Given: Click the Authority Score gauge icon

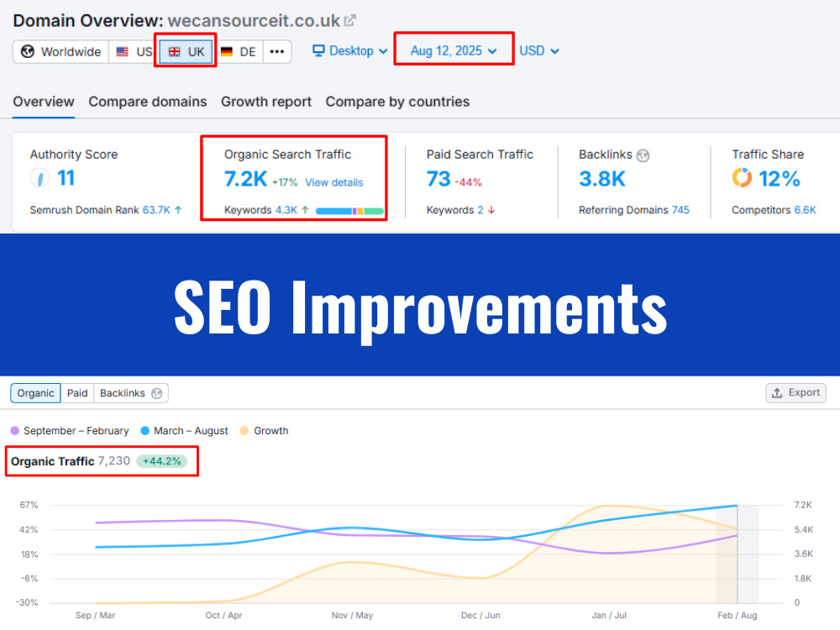Looking at the screenshot, I should coord(39,178).
